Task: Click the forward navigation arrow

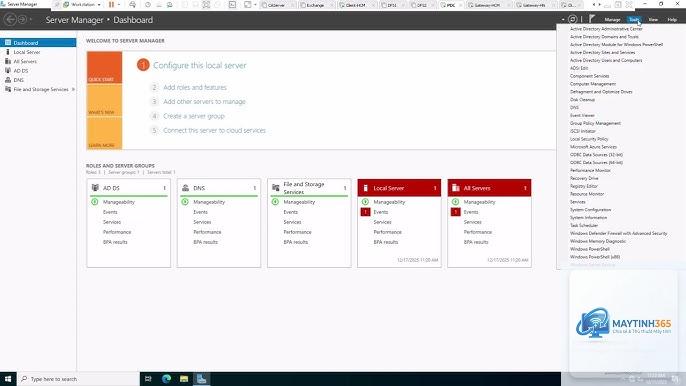Action: tap(22, 20)
